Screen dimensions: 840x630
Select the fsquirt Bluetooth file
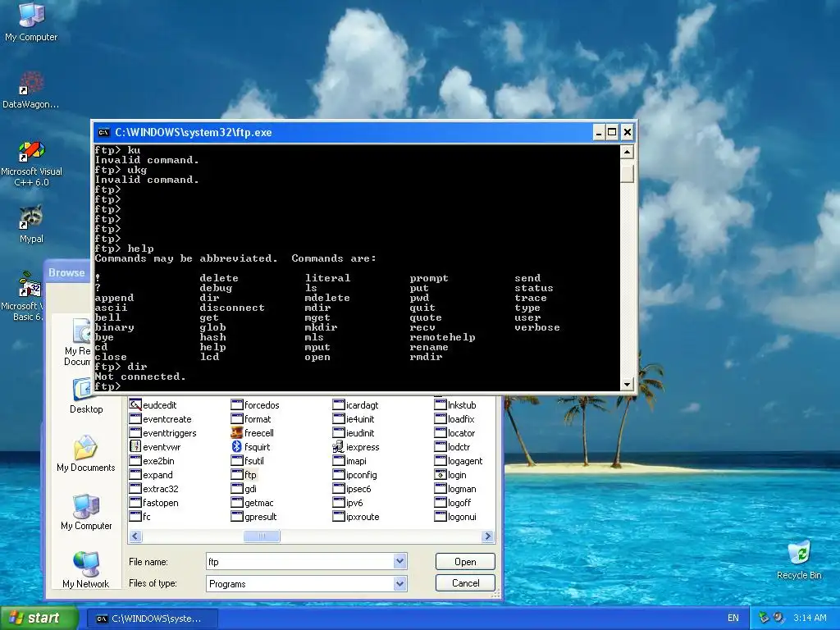coord(251,447)
